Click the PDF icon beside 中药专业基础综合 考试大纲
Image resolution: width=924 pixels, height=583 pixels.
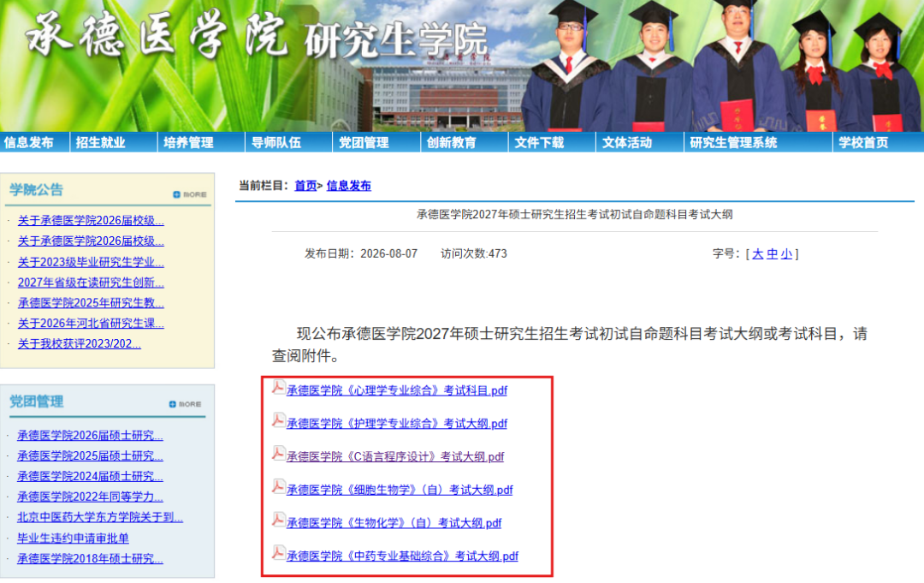(x=278, y=552)
